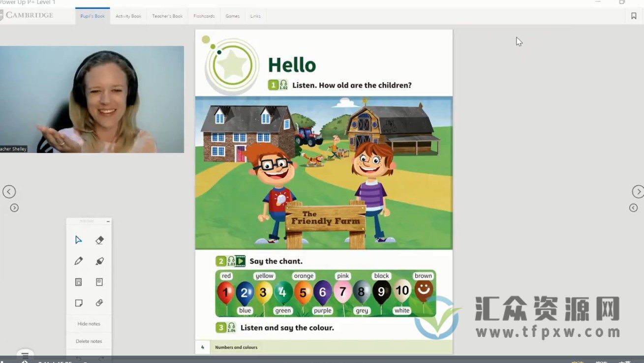Select the pointer arrow tool
Screen dimensions: 644x363
[78, 240]
